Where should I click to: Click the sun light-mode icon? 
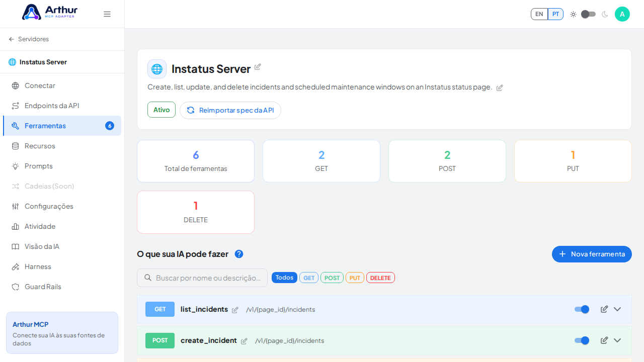(x=573, y=14)
